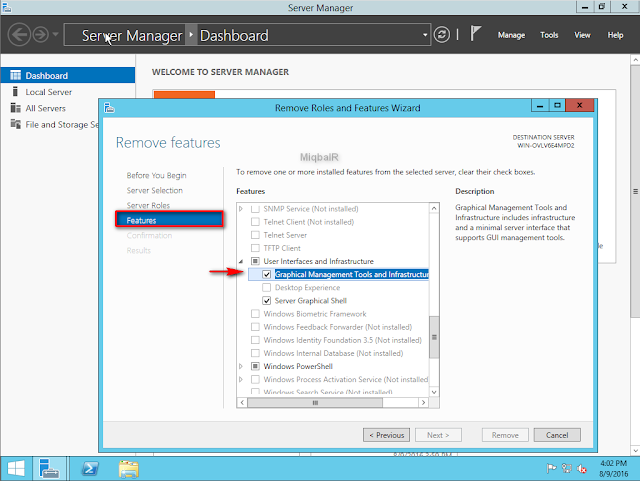Expand the Windows PowerShell tree node

(x=241, y=366)
